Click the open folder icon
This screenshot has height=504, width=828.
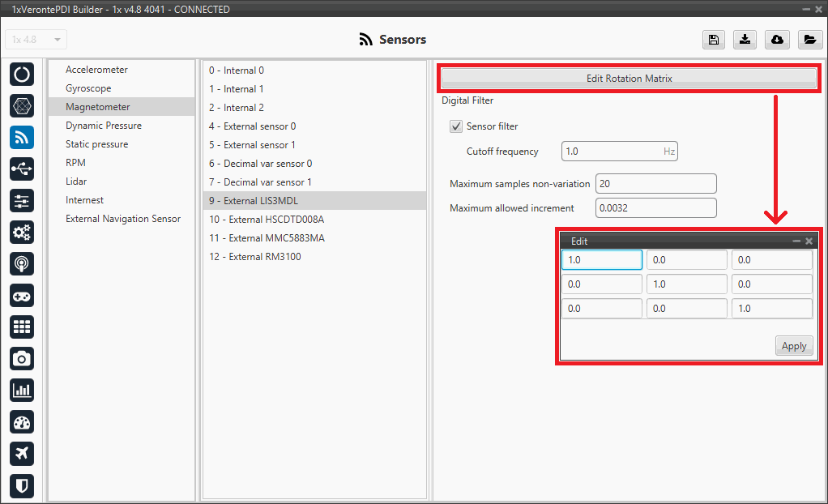[809, 40]
